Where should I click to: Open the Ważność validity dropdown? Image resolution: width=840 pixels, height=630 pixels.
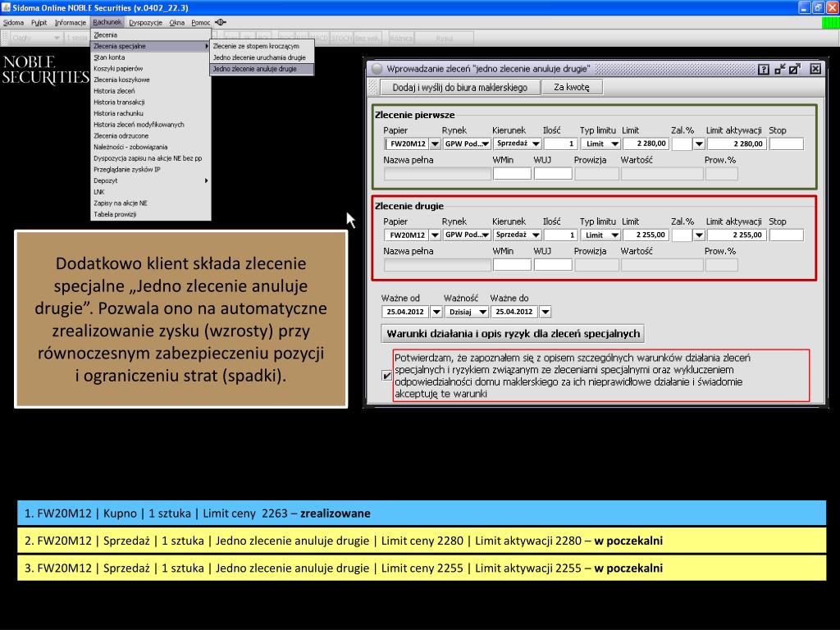[x=482, y=312]
